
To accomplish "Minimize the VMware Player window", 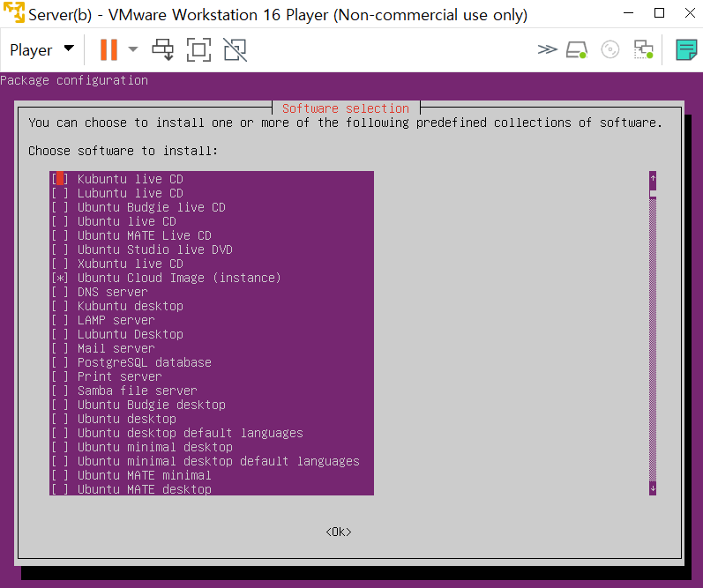I will (x=629, y=13).
